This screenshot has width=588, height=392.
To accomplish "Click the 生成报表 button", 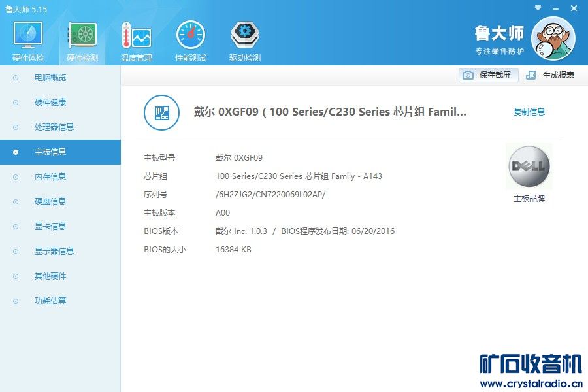I will pos(550,75).
